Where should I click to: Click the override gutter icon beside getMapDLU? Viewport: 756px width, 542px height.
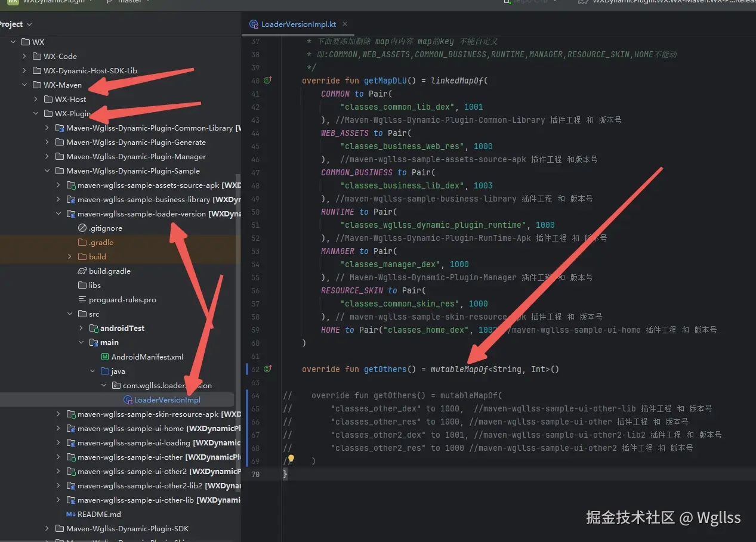click(x=267, y=80)
